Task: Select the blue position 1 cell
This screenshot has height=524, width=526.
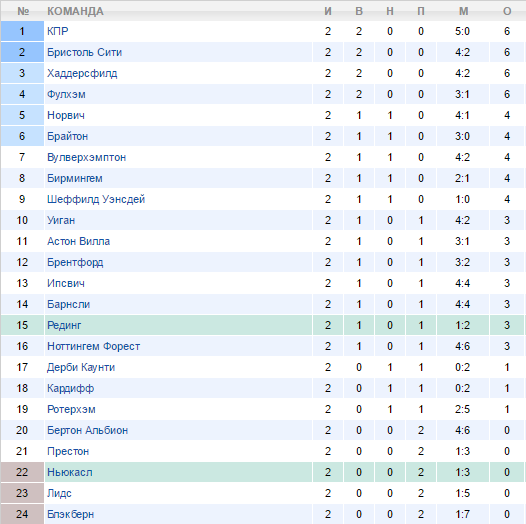Action: (22, 31)
